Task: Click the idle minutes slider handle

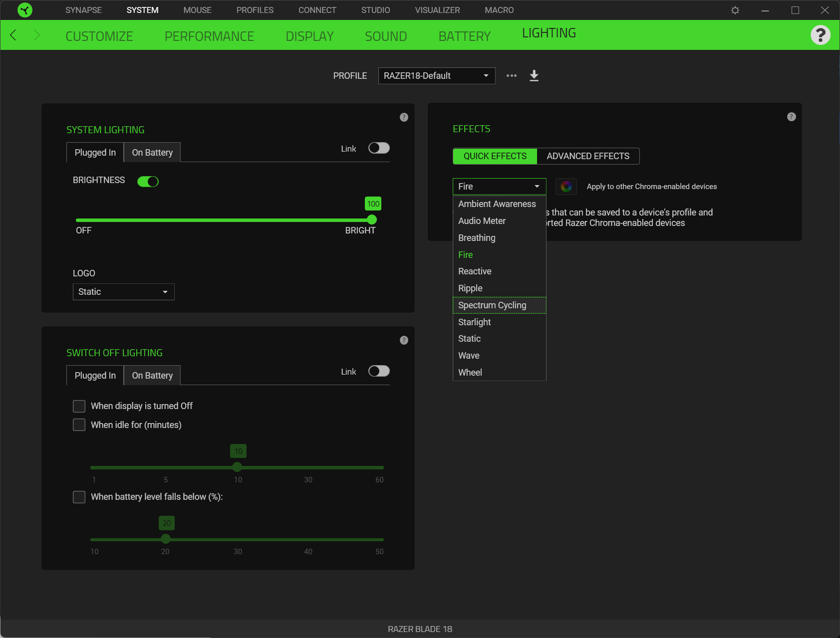Action: click(237, 467)
